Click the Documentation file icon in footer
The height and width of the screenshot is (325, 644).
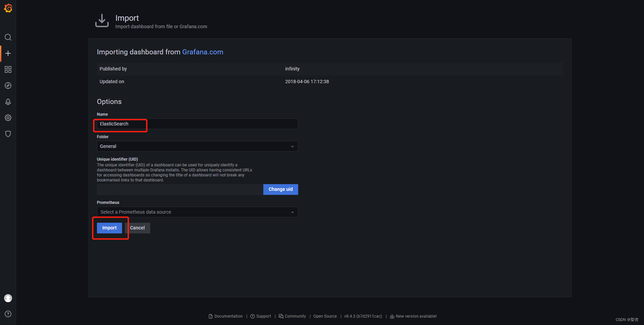point(211,316)
